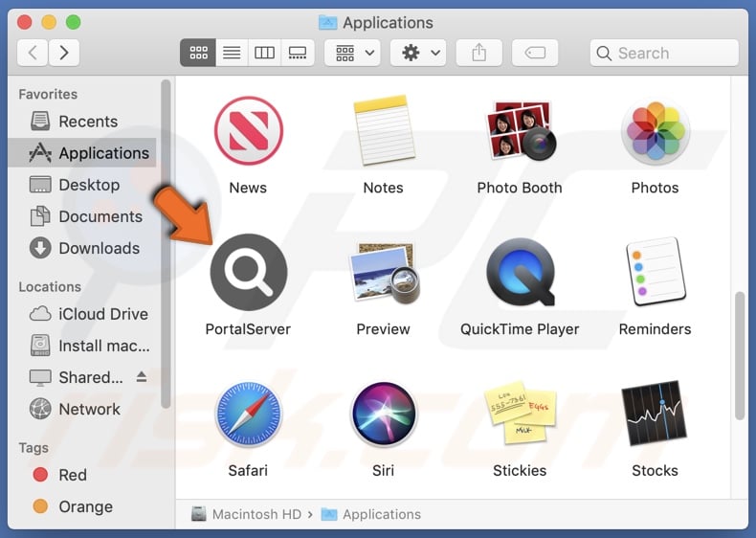Go forward with the right arrow button

(64, 52)
